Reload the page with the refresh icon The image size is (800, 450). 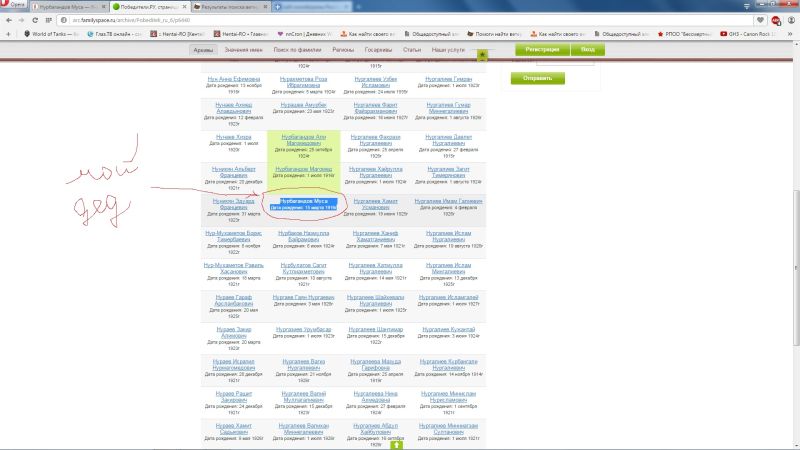pyautogui.click(x=35, y=20)
